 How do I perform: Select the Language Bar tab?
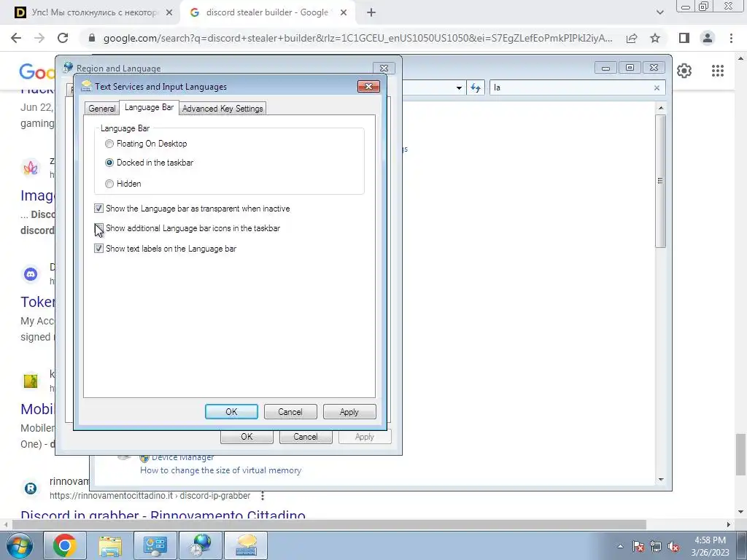pos(149,108)
